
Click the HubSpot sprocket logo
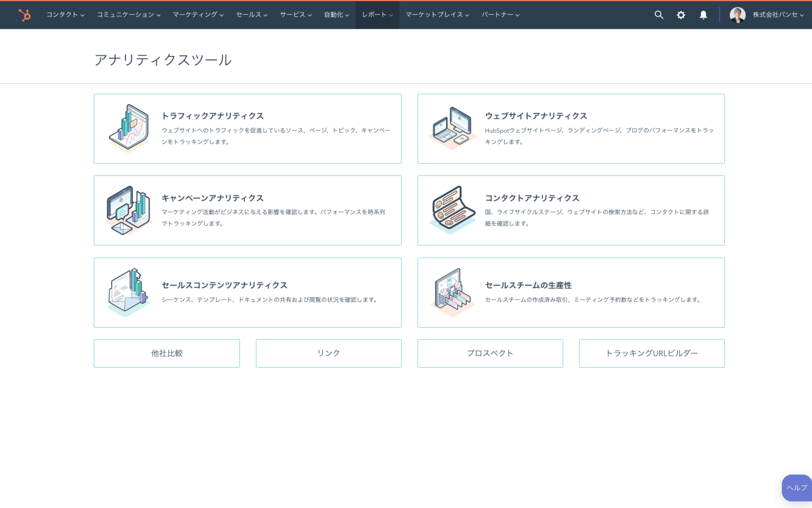click(25, 15)
